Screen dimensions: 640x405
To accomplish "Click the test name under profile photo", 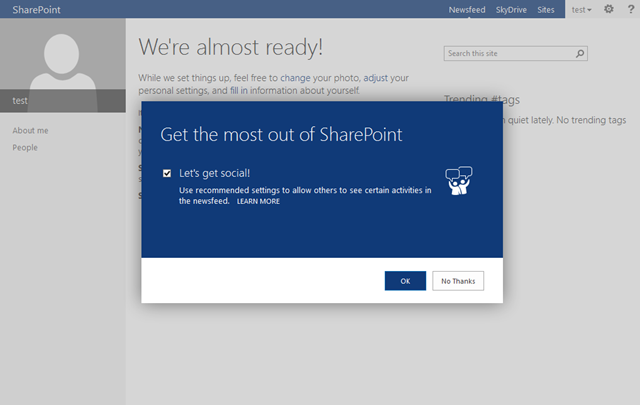I will [x=20, y=100].
